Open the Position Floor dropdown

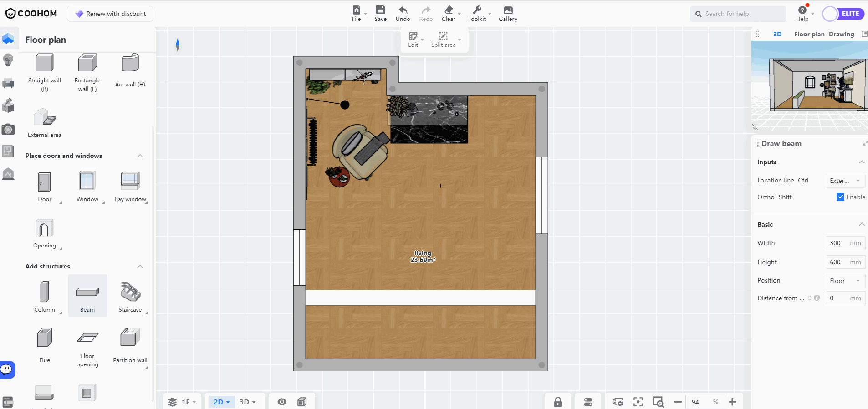[x=845, y=281]
